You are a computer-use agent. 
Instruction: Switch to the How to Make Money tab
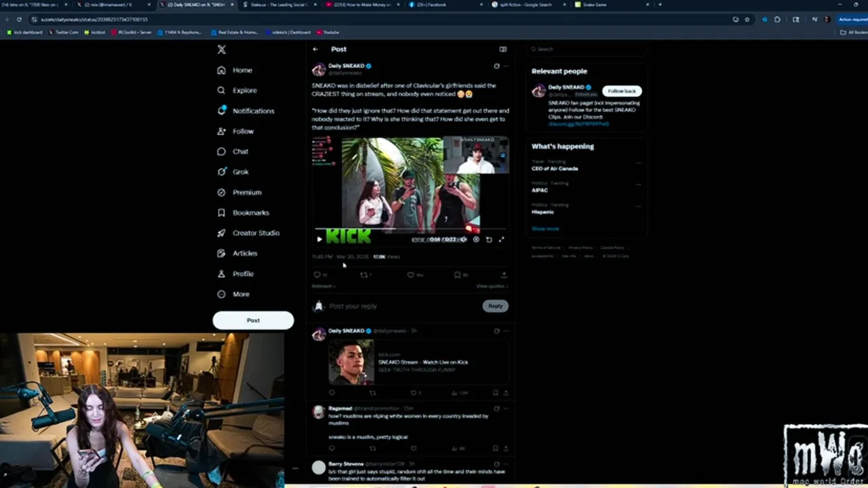362,5
